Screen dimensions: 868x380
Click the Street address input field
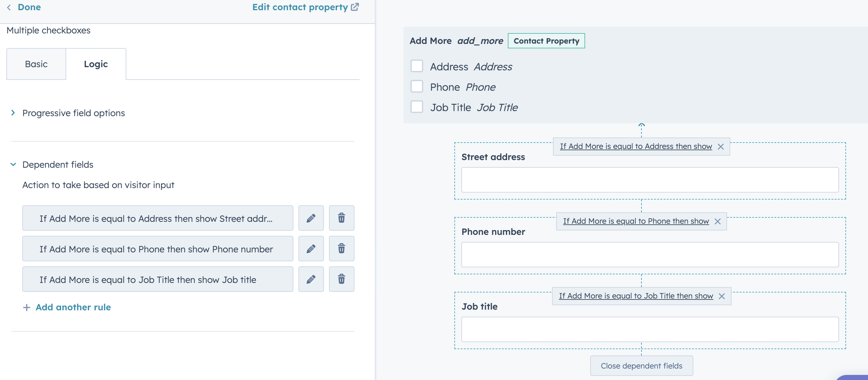point(649,180)
